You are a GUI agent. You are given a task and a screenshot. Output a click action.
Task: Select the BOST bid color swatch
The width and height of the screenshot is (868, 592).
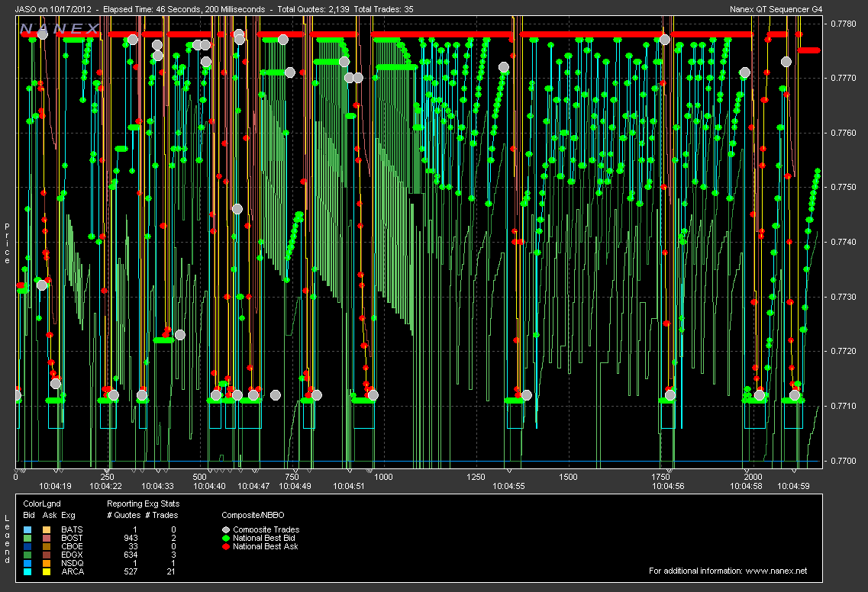[x=28, y=539]
